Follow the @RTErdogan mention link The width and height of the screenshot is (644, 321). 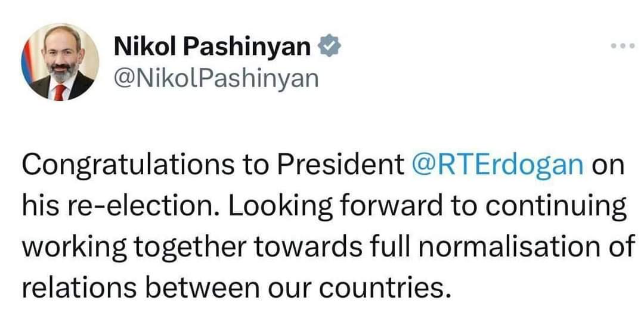tap(497, 165)
